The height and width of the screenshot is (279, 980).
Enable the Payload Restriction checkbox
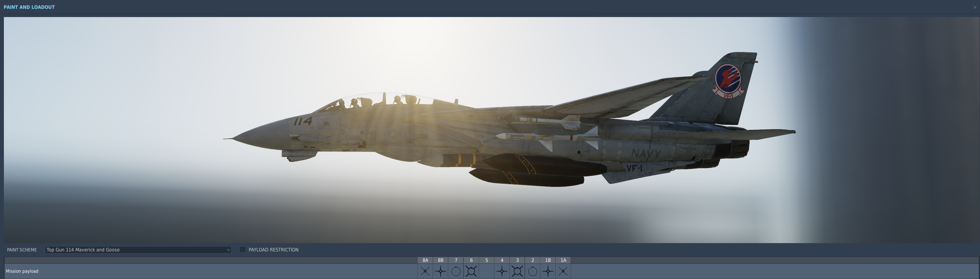click(242, 250)
